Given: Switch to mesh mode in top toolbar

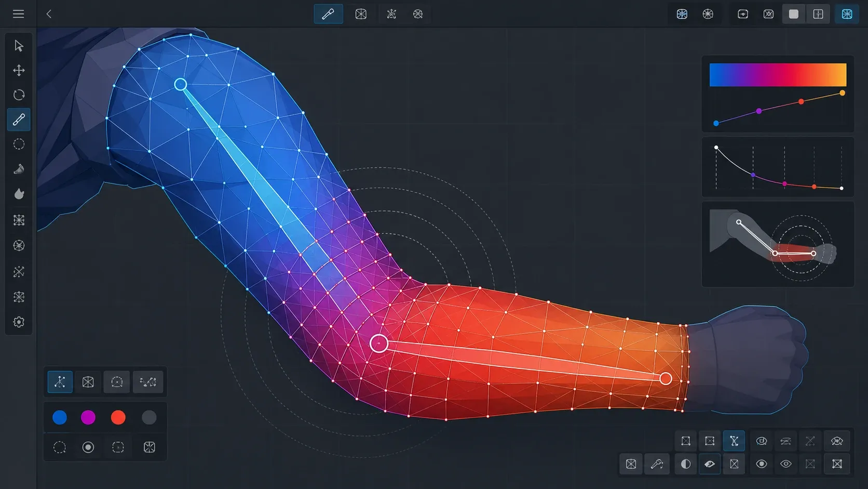Looking at the screenshot, I should (361, 14).
